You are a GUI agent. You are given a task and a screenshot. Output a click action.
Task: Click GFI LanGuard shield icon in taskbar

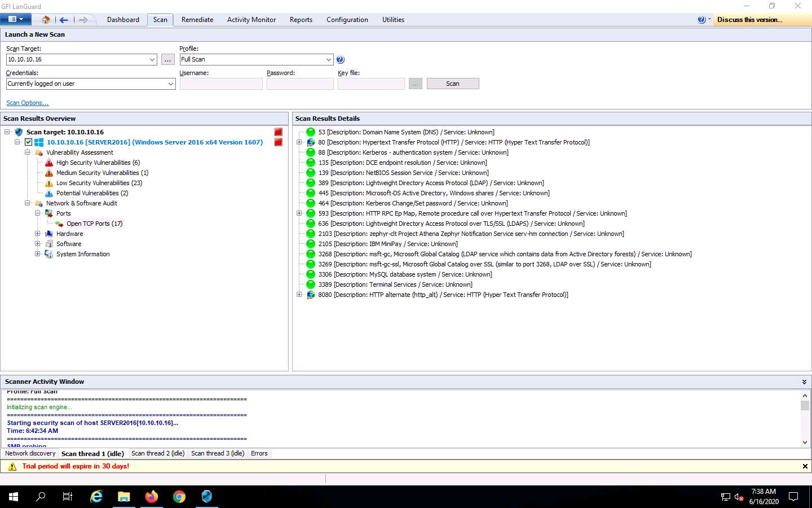pos(207,497)
